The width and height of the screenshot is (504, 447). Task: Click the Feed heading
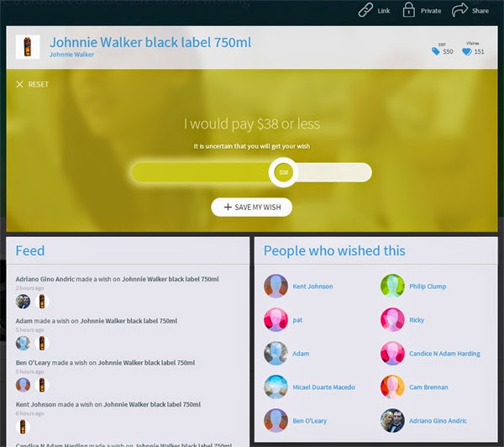click(x=30, y=250)
